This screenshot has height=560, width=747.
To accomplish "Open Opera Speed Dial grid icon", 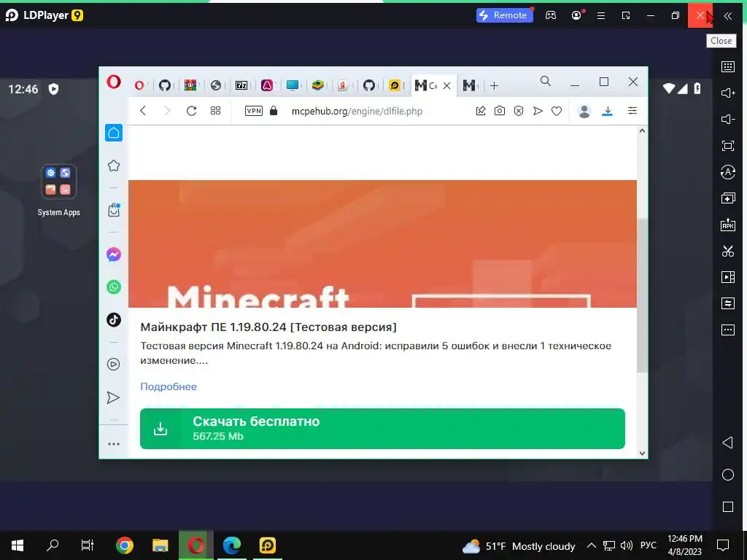I will click(x=215, y=111).
